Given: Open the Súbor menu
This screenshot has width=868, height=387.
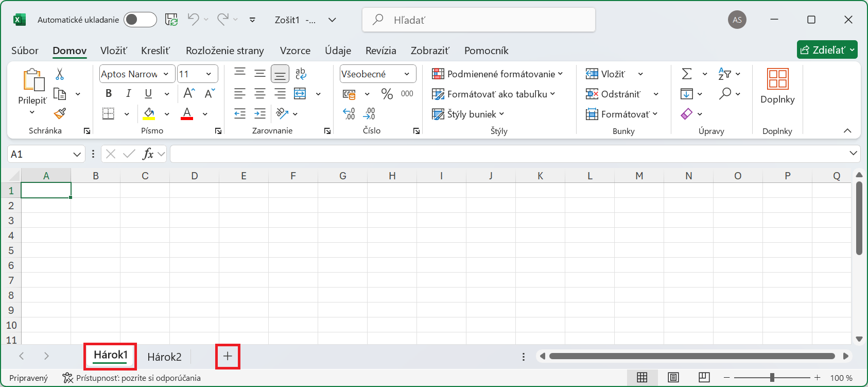Looking at the screenshot, I should coord(25,51).
